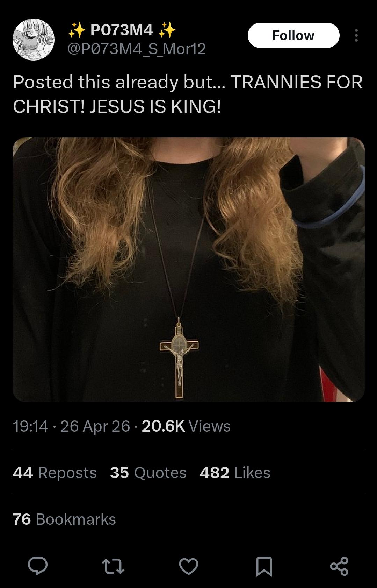Tap the 20.6K Views count
Image resolution: width=377 pixels, height=588 pixels.
(186, 426)
